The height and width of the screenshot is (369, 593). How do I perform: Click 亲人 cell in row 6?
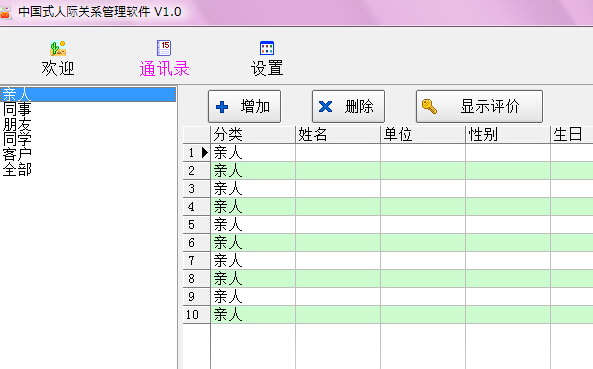coord(253,243)
